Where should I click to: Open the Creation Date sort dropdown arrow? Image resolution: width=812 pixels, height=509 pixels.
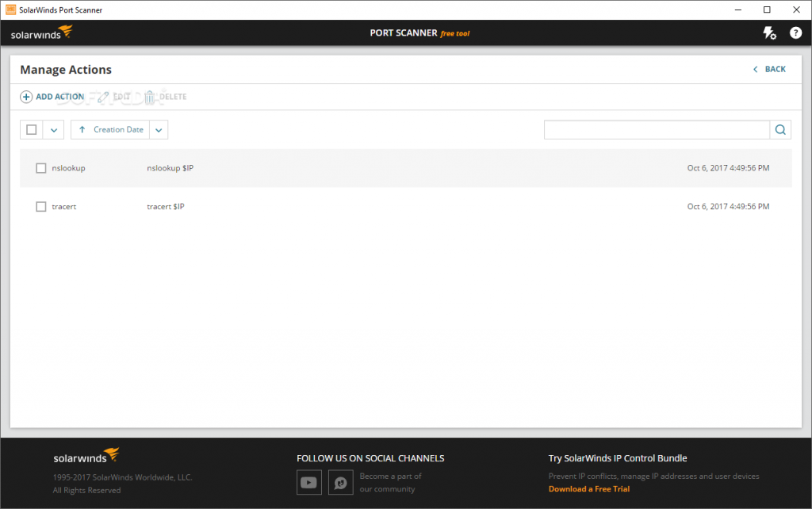[x=159, y=130]
